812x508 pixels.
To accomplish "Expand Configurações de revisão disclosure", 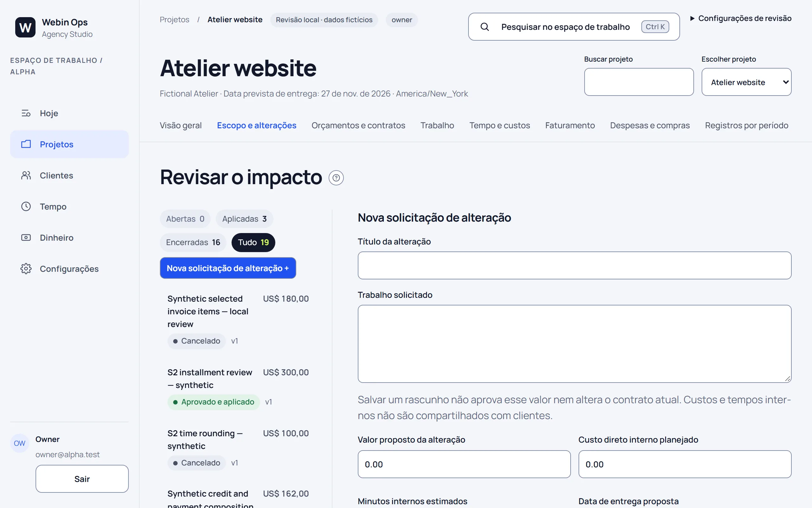I will (741, 18).
